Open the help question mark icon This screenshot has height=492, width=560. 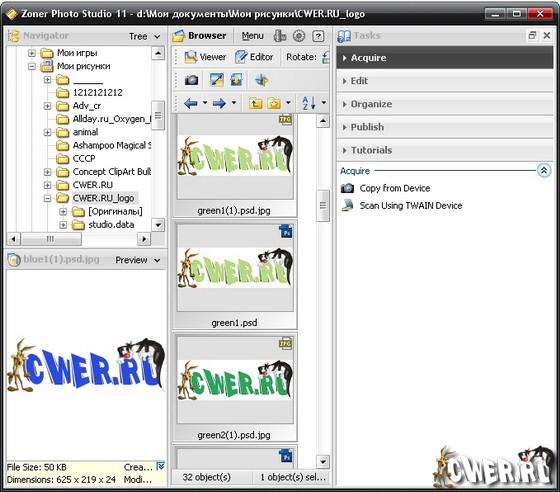coord(318,36)
